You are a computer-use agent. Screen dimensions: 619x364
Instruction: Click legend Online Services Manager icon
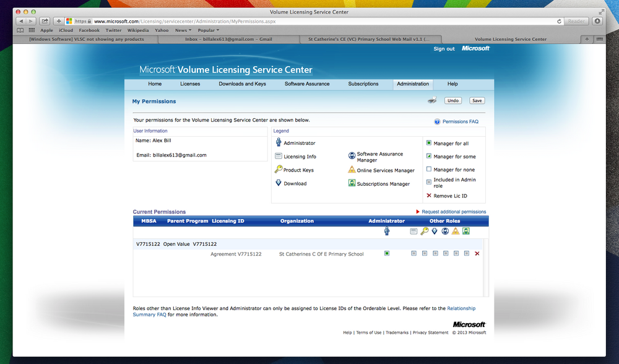click(352, 170)
